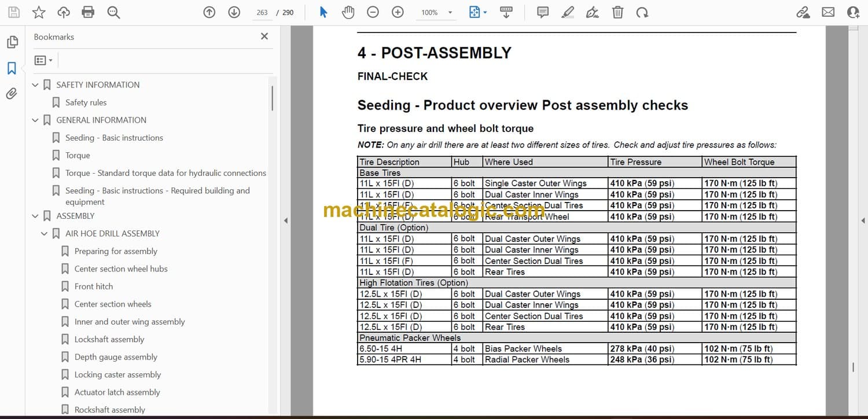Jump to Preparing for assembly bookmark
This screenshot has width=868, height=419.
pos(116,251)
